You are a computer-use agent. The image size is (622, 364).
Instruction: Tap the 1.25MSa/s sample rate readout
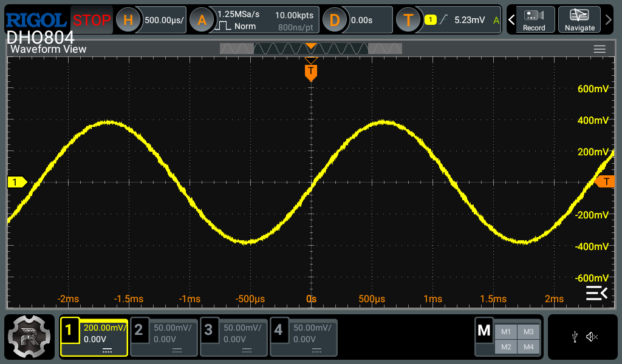click(x=238, y=15)
